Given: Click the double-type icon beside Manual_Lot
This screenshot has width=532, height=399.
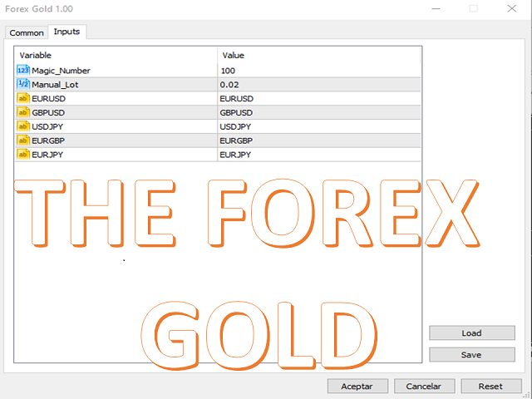Looking at the screenshot, I should pos(23,84).
